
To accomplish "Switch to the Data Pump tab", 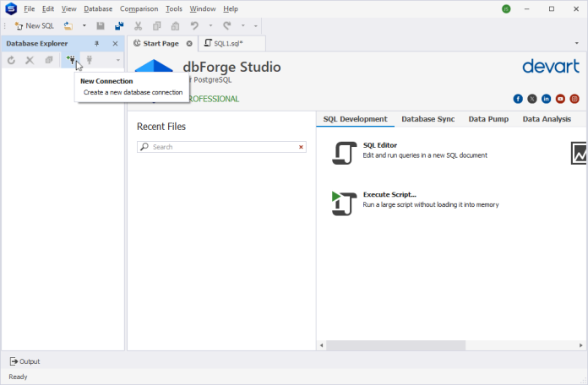I will (x=488, y=119).
